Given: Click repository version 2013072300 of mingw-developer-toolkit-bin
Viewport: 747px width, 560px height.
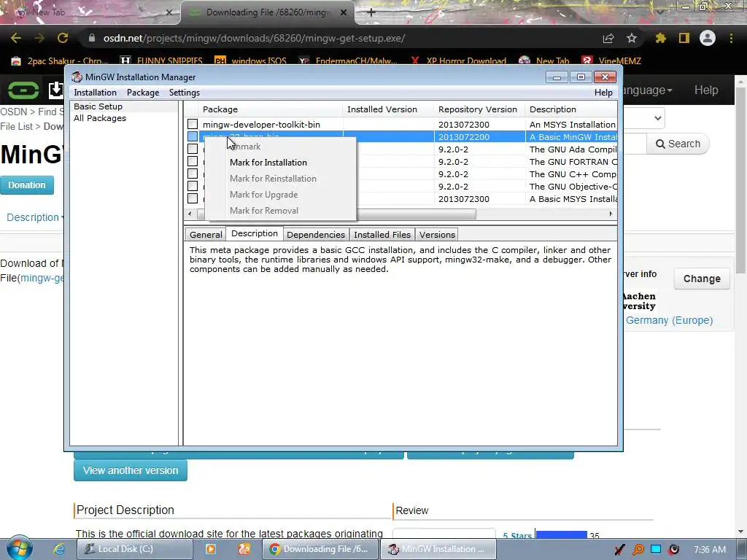Looking at the screenshot, I should 463,124.
